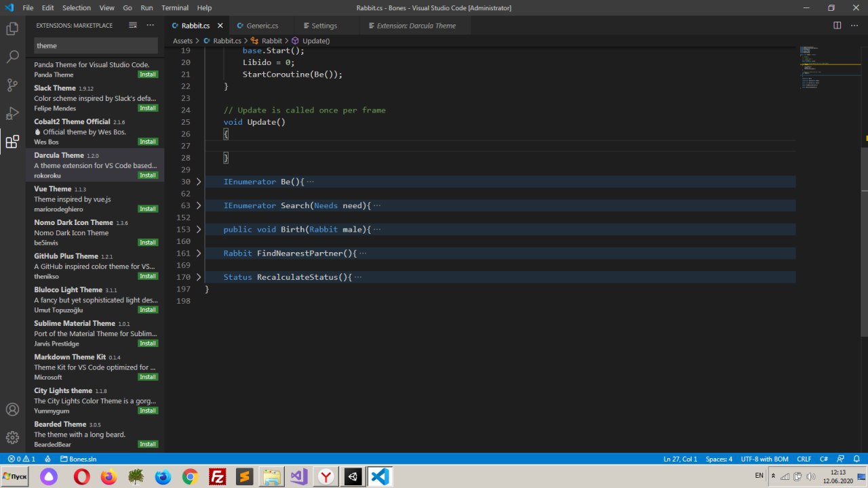Expand the folded Be() method
The height and width of the screenshot is (488, 868).
(199, 182)
